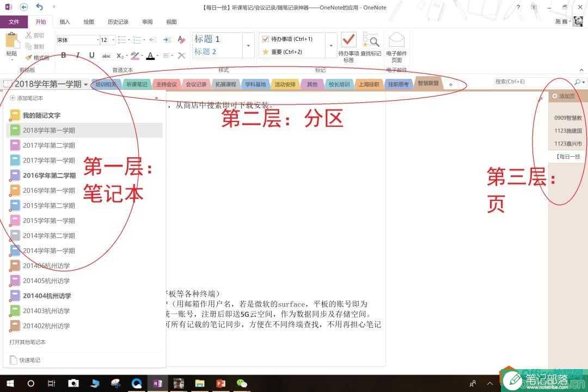Click the Delete X icon in ribbon
588x392 pixels.
click(181, 56)
